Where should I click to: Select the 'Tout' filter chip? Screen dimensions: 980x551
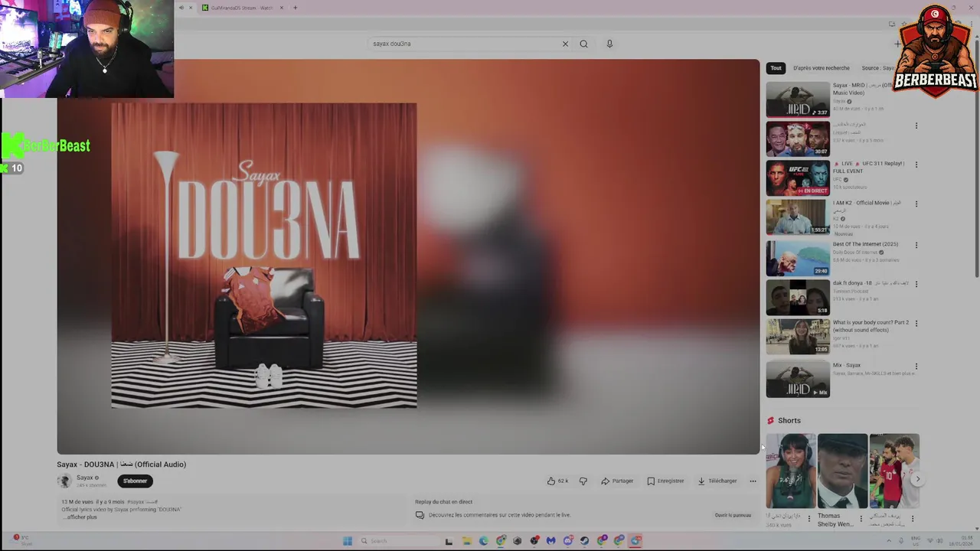tap(776, 68)
